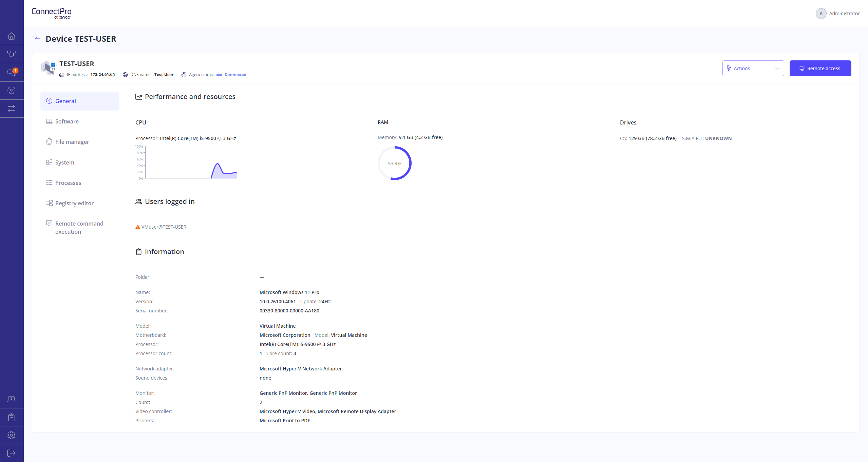Click the S.M.A.R.T UNKNOWN value

(x=718, y=138)
